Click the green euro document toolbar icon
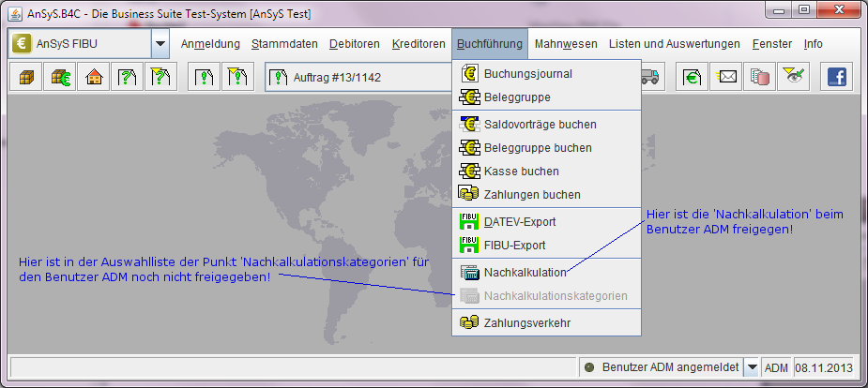This screenshot has height=388, width=868. click(693, 77)
